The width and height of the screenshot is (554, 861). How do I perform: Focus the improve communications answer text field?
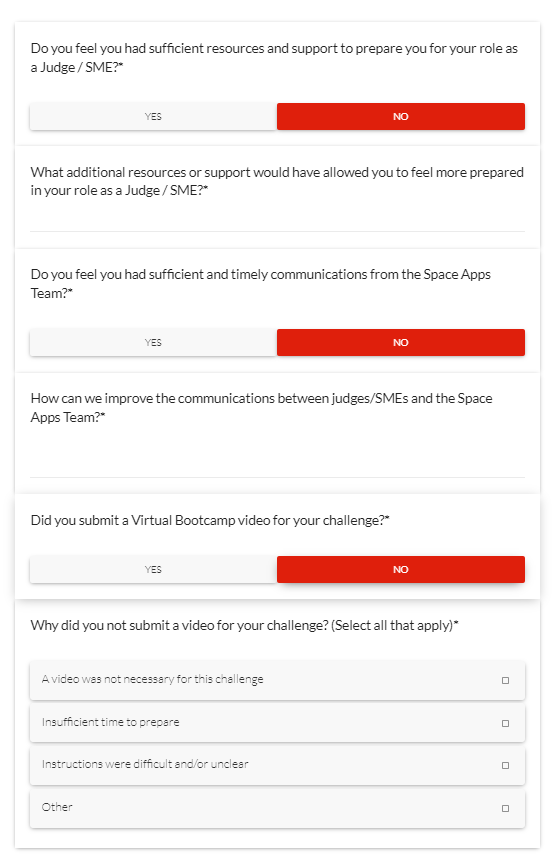(x=277, y=457)
